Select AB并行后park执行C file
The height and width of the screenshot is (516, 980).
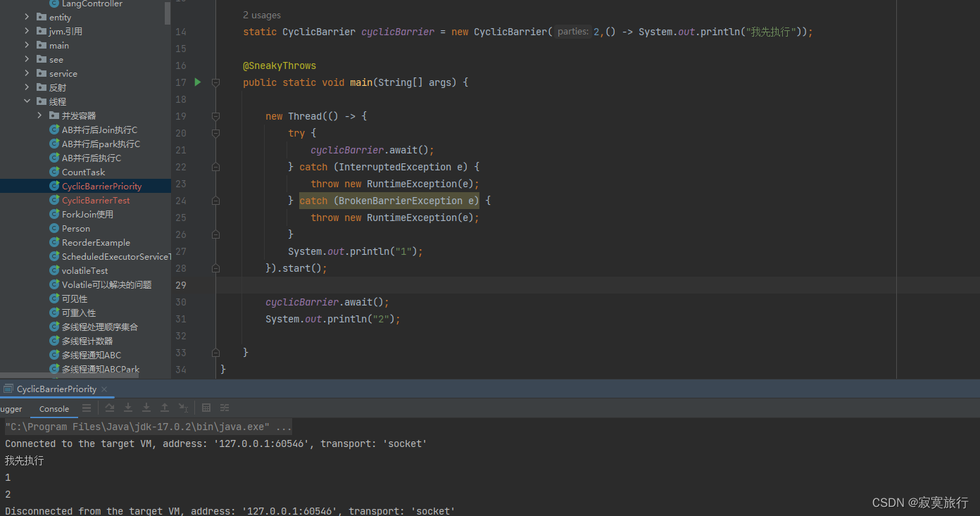click(x=101, y=144)
